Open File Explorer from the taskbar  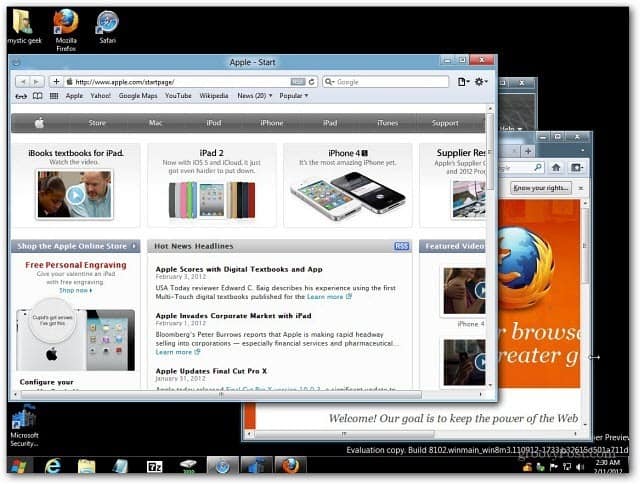(87, 466)
